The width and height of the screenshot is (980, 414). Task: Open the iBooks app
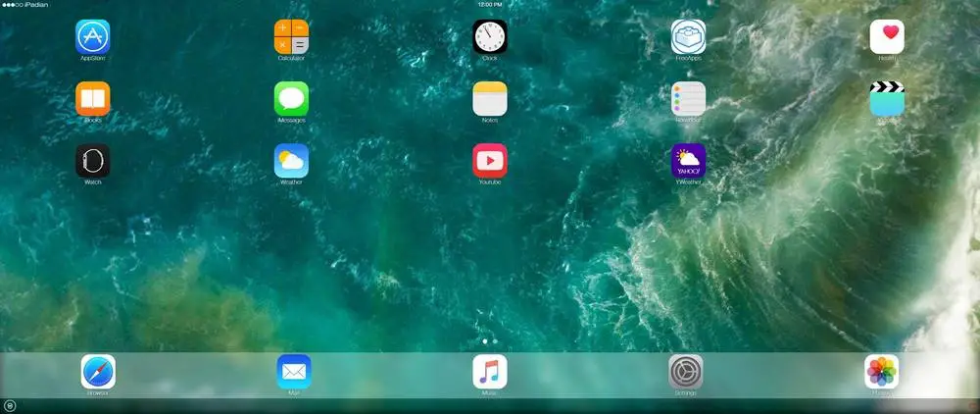tap(92, 99)
